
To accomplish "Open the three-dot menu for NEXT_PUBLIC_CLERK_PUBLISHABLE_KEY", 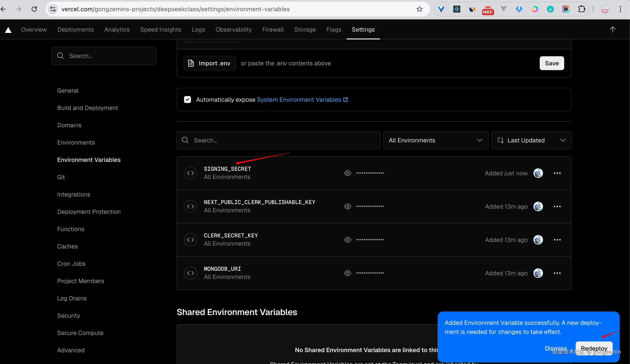I will [x=557, y=206].
